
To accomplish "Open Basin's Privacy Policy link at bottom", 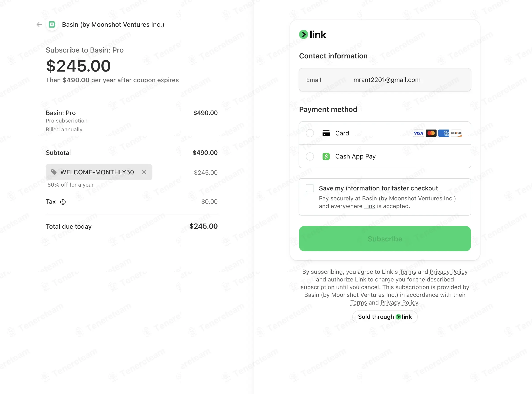I will pos(399,303).
